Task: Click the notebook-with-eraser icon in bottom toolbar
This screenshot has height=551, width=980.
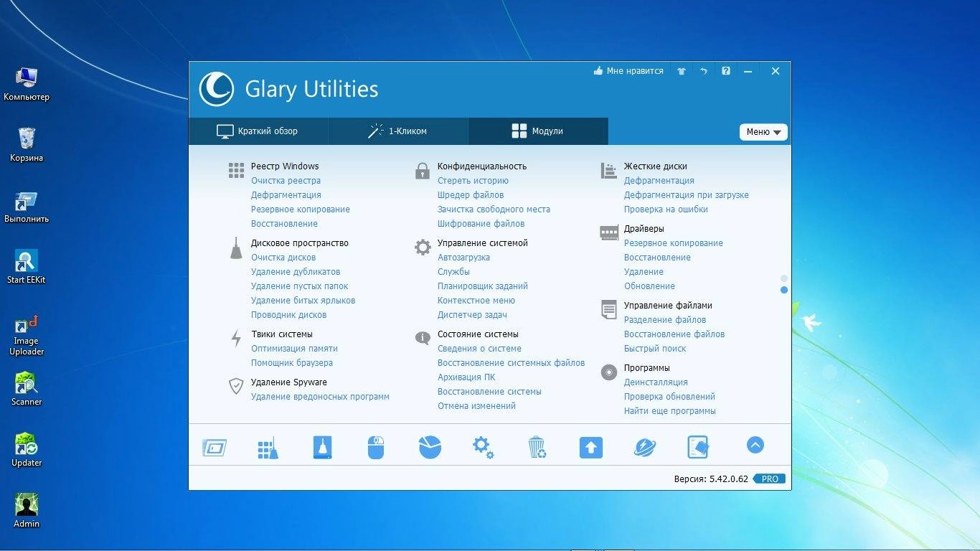Action: coord(698,447)
